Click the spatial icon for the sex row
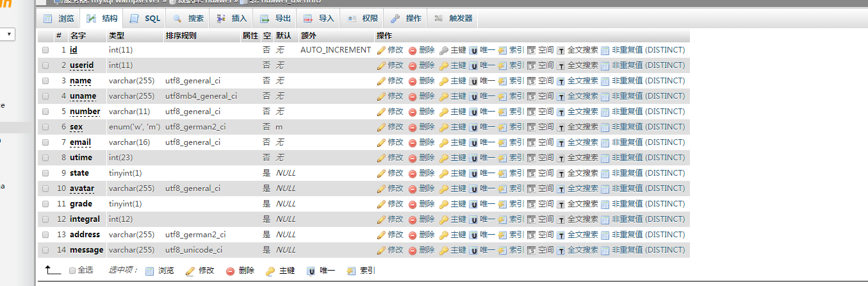The height and width of the screenshot is (286, 868). point(531,127)
